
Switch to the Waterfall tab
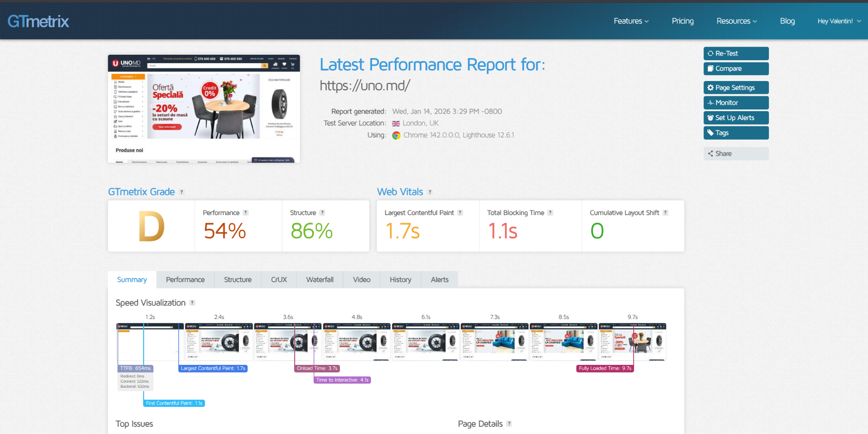point(320,280)
